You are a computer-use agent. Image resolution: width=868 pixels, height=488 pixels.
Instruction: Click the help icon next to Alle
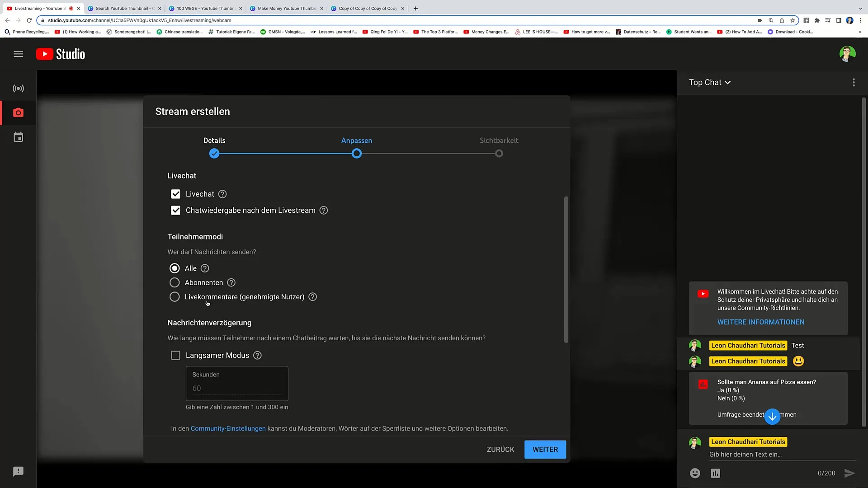tap(205, 268)
